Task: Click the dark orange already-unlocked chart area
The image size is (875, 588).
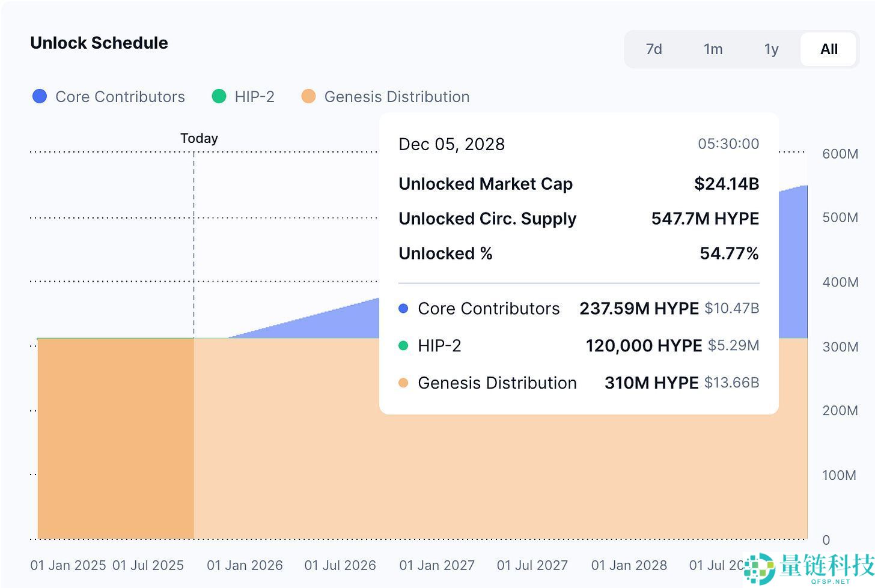Action: click(x=115, y=438)
